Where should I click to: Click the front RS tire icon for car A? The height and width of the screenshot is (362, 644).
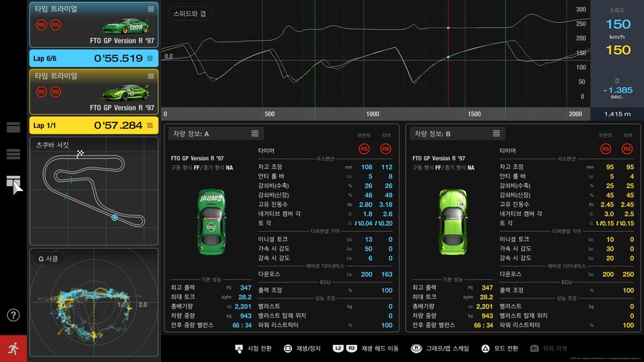coord(365,149)
